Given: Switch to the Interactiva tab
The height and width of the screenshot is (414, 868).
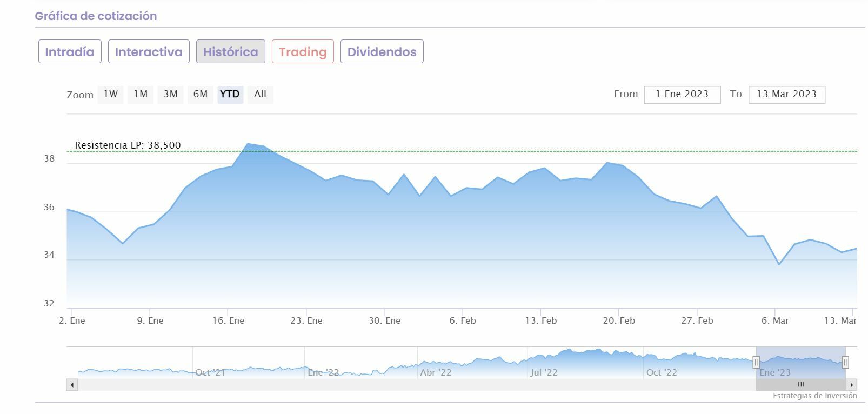Looking at the screenshot, I should (x=149, y=52).
